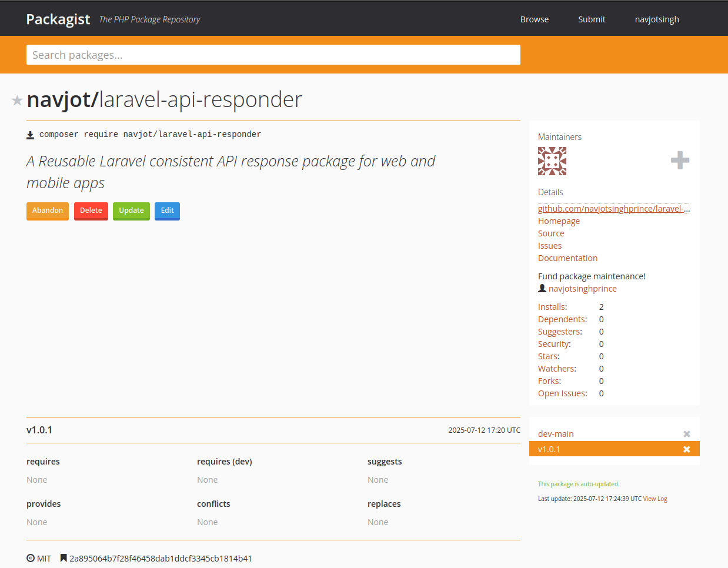Image resolution: width=728 pixels, height=568 pixels.
Task: Focus the Search packages field
Action: coord(273,55)
